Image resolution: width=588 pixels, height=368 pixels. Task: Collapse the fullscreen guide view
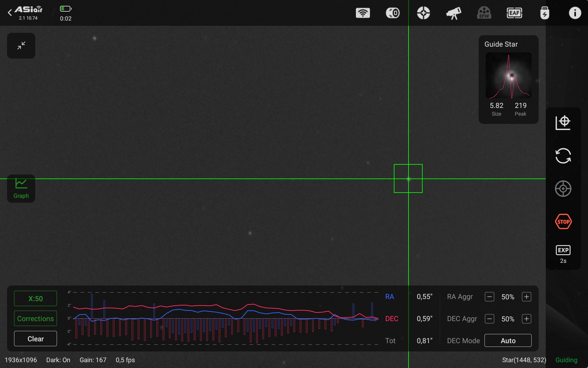(x=21, y=46)
